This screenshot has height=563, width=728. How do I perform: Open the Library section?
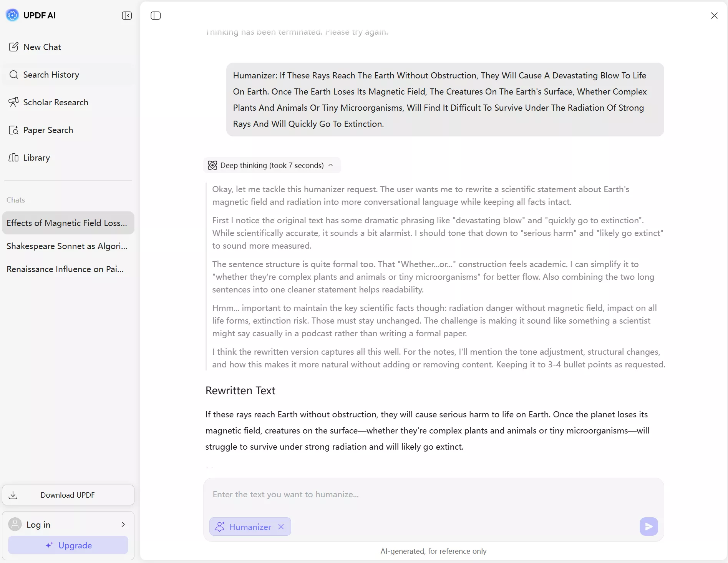point(68,158)
